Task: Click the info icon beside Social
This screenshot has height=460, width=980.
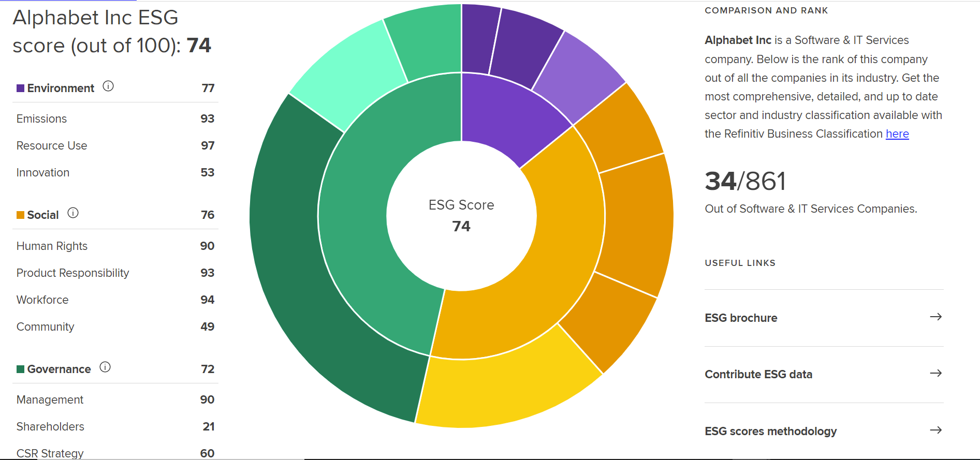Action: point(73,213)
